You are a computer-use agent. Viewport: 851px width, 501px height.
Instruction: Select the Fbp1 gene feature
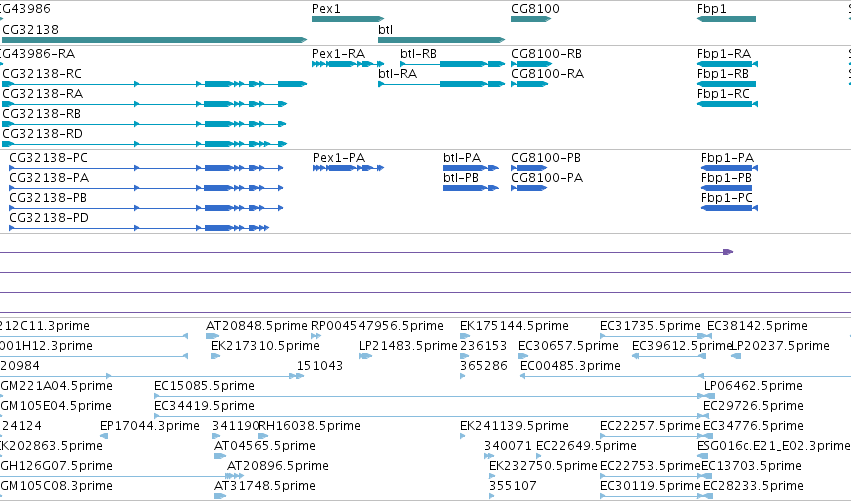coord(726,19)
